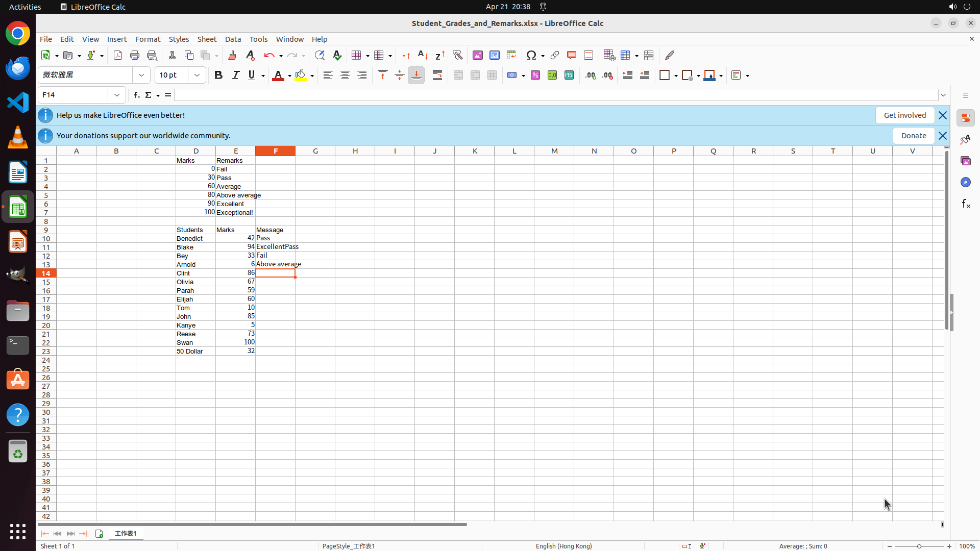Image resolution: width=980 pixels, height=551 pixels.
Task: Toggle Italic text style
Action: coord(235,75)
